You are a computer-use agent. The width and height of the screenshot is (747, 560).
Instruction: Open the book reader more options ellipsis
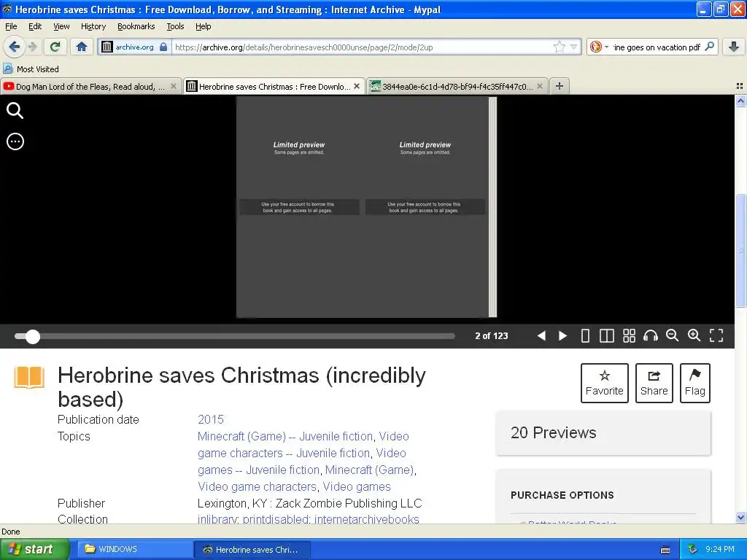[15, 141]
